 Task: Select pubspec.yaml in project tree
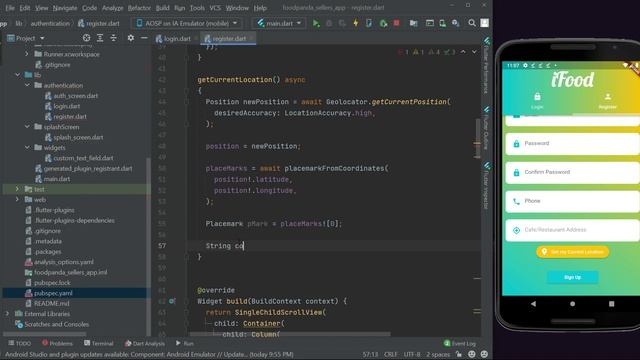(53, 293)
